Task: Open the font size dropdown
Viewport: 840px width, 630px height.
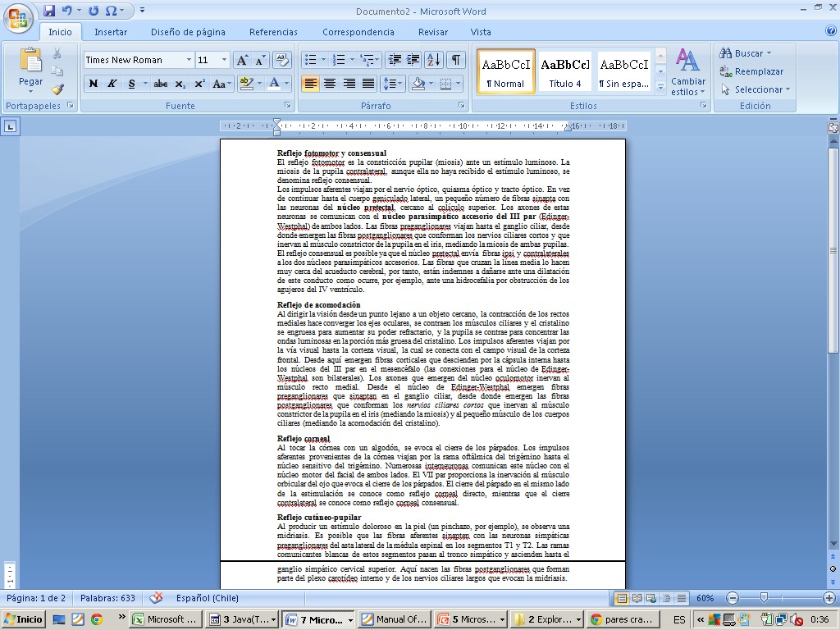Action: point(225,60)
